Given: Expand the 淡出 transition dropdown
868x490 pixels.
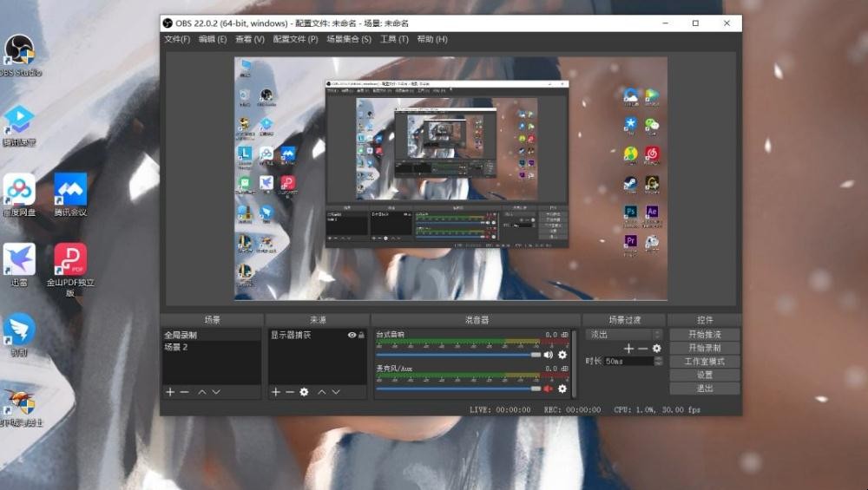Looking at the screenshot, I should 657,334.
